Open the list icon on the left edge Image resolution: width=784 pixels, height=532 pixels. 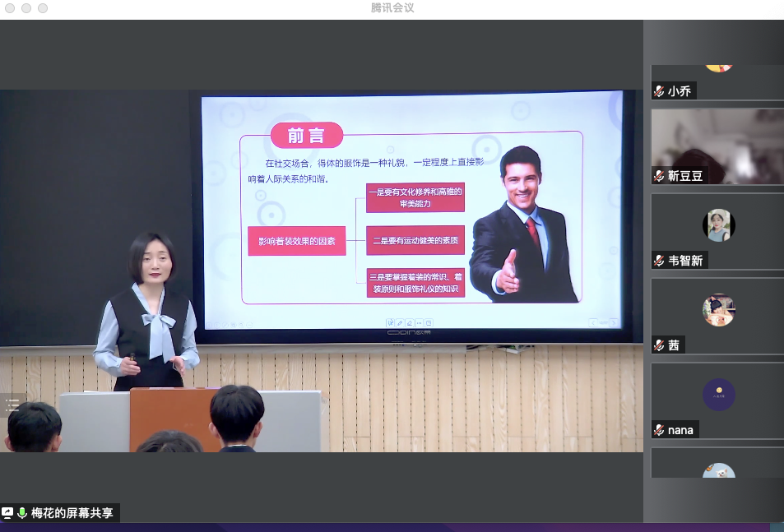point(12,405)
